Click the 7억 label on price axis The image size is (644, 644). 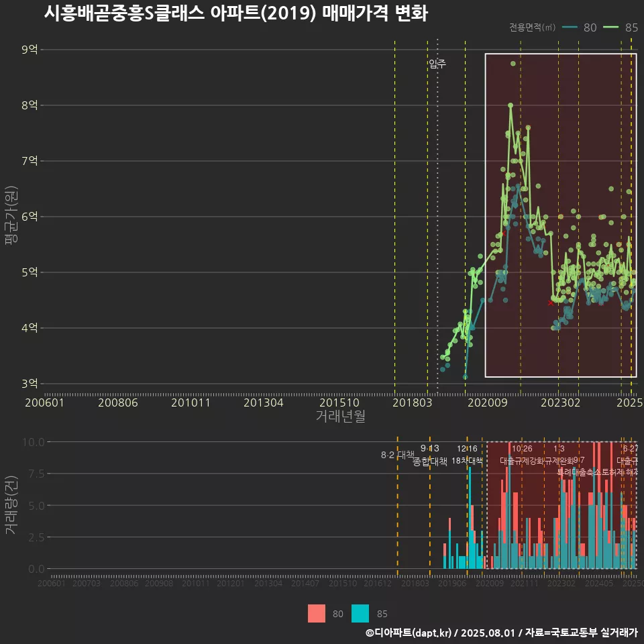30,161
